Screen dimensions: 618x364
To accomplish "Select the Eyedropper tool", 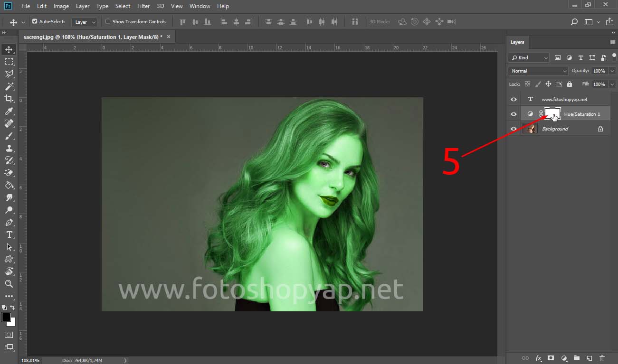I will tap(9, 111).
